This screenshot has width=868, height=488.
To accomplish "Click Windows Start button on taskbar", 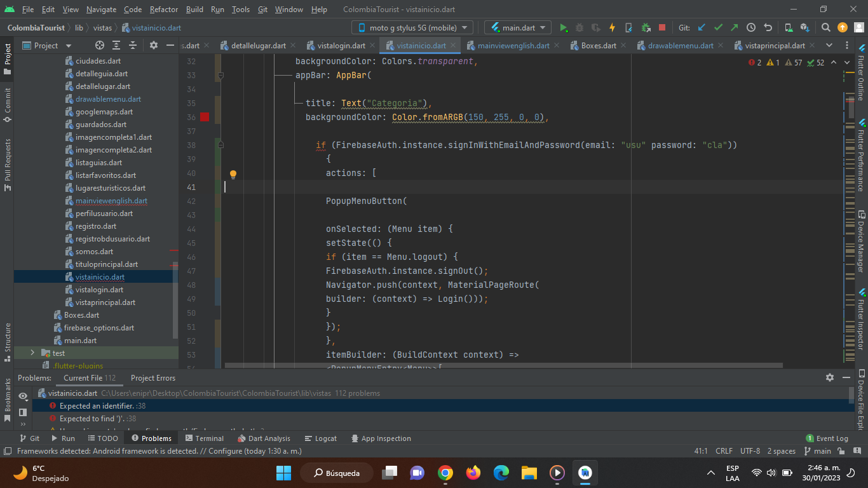I will coord(283,473).
